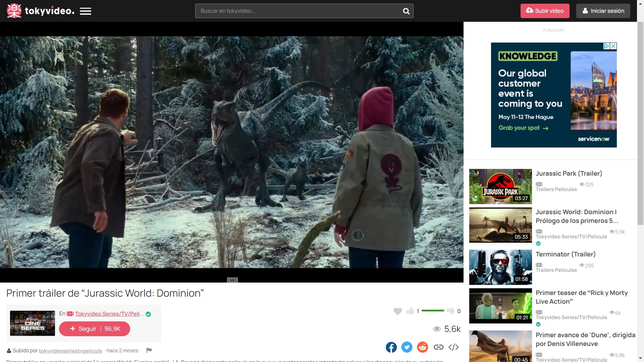
Task: Click the Iniciar sesión button
Action: (x=603, y=11)
